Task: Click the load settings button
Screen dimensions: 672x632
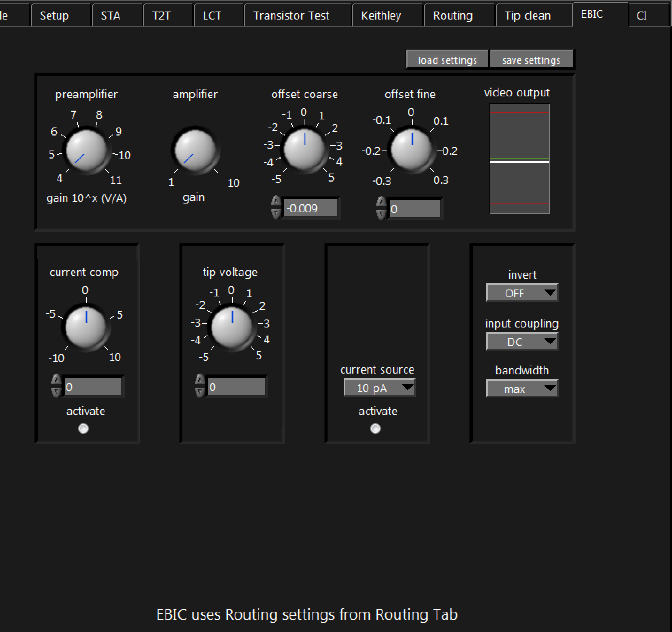Action: pos(447,60)
